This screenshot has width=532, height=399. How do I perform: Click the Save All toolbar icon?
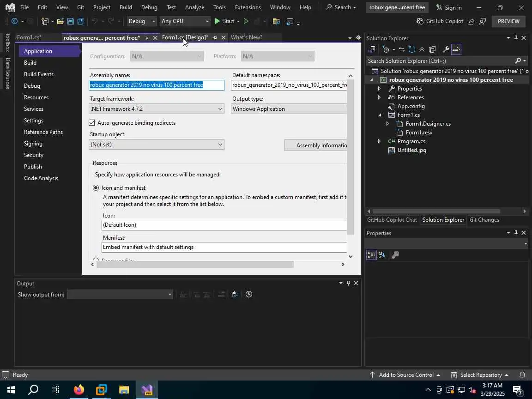[81, 21]
